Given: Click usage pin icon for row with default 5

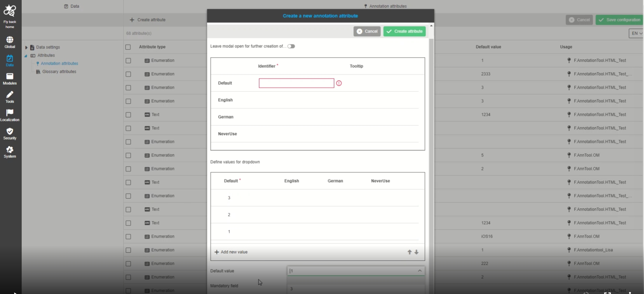Looking at the screenshot, I should (569, 155).
